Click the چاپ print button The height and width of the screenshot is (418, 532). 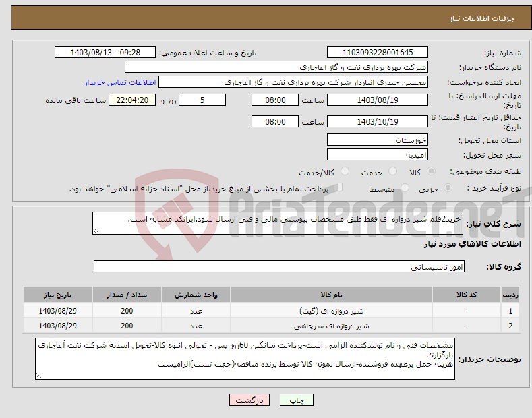(297, 400)
